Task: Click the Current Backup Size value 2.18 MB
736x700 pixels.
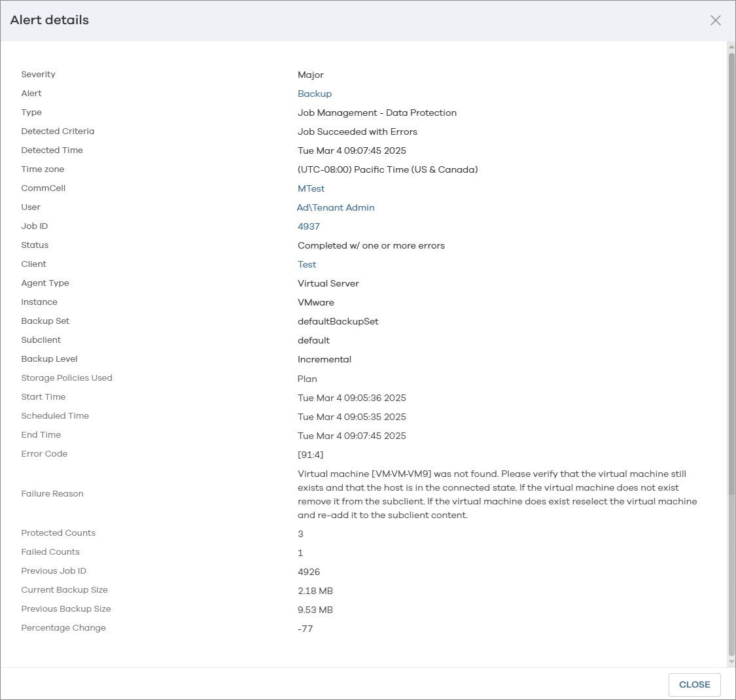Action: (x=315, y=591)
